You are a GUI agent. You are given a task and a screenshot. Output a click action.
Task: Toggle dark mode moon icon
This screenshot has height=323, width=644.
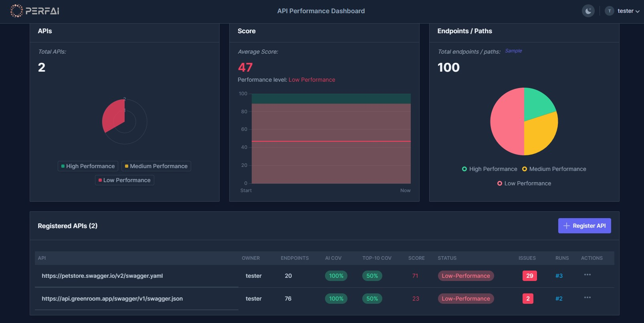point(588,11)
